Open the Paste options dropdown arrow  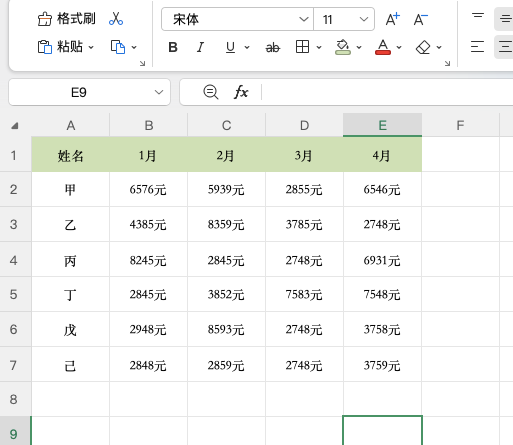[91, 47]
